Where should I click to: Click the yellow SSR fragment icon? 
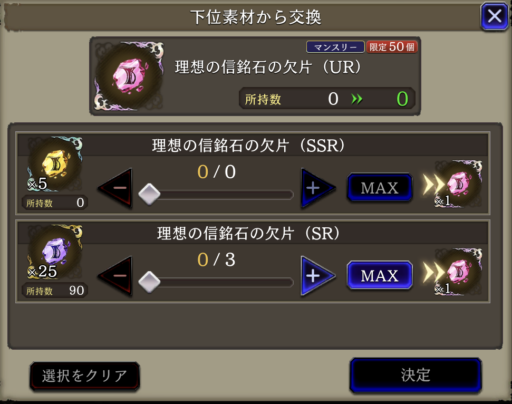[x=55, y=164]
